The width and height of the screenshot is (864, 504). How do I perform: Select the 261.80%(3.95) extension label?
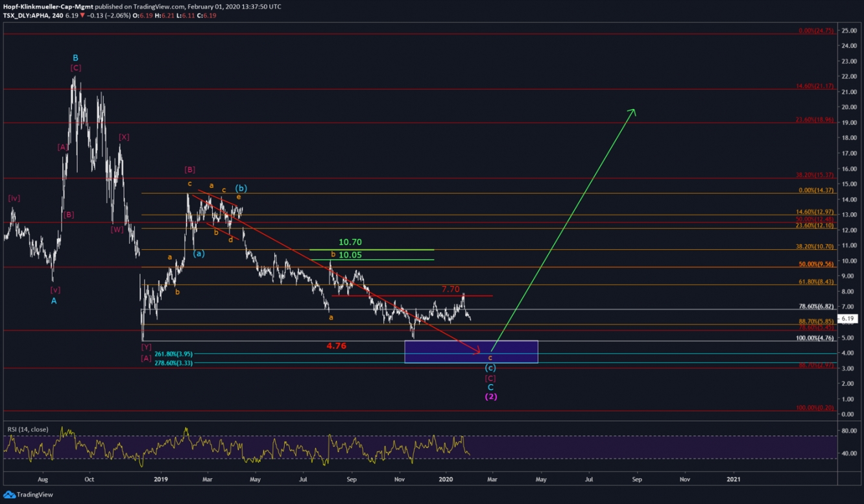point(173,354)
